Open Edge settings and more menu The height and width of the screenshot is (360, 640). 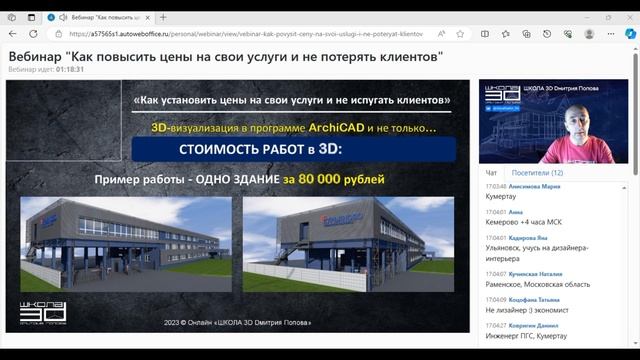tap(611, 34)
